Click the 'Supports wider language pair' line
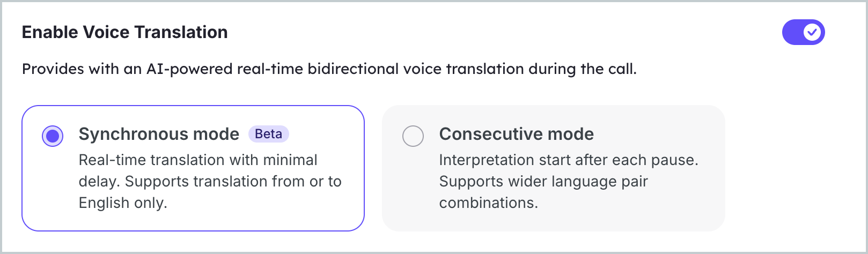Image resolution: width=868 pixels, height=254 pixels. [x=543, y=181]
